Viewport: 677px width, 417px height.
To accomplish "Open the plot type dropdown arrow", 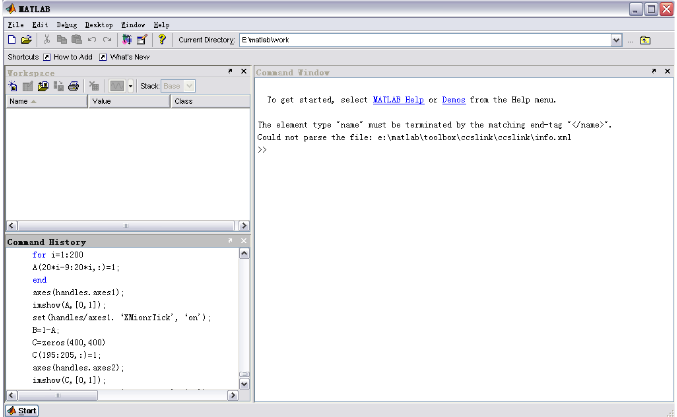I will click(x=130, y=86).
